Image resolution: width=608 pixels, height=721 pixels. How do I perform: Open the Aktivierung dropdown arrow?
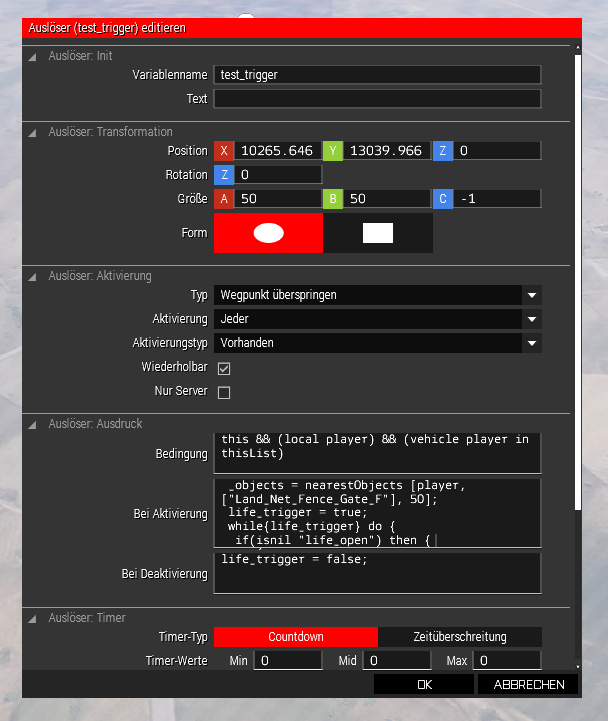coord(532,319)
